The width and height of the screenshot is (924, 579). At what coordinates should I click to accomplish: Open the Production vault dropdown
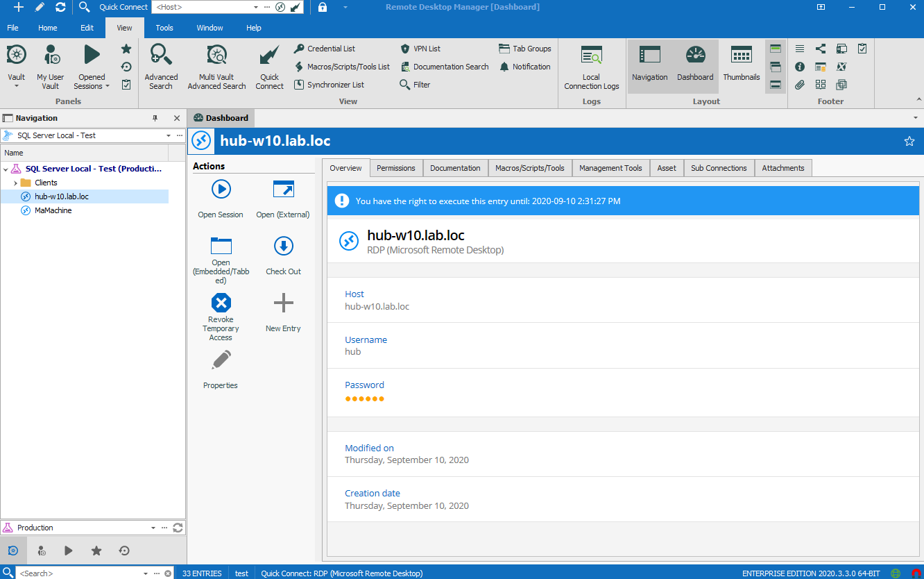point(153,528)
